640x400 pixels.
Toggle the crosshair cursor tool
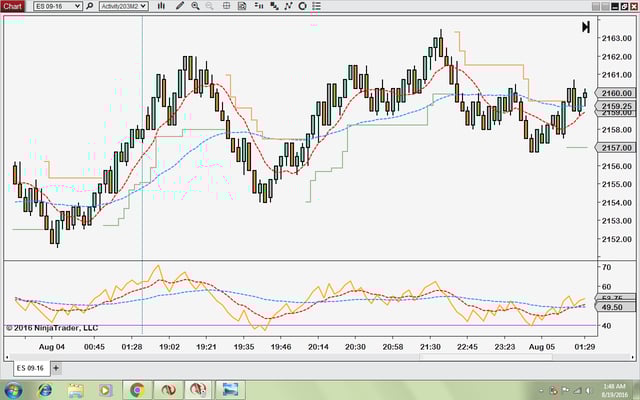point(227,6)
